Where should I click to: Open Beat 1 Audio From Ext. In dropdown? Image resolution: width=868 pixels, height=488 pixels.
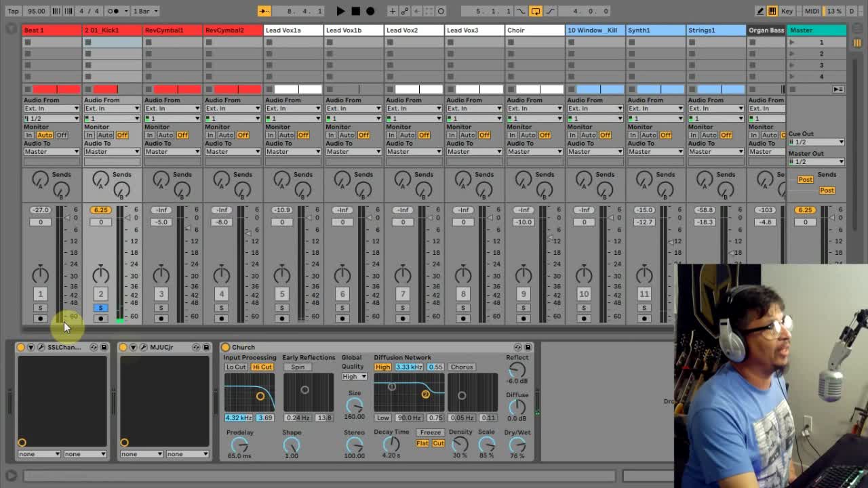pyautogui.click(x=52, y=108)
